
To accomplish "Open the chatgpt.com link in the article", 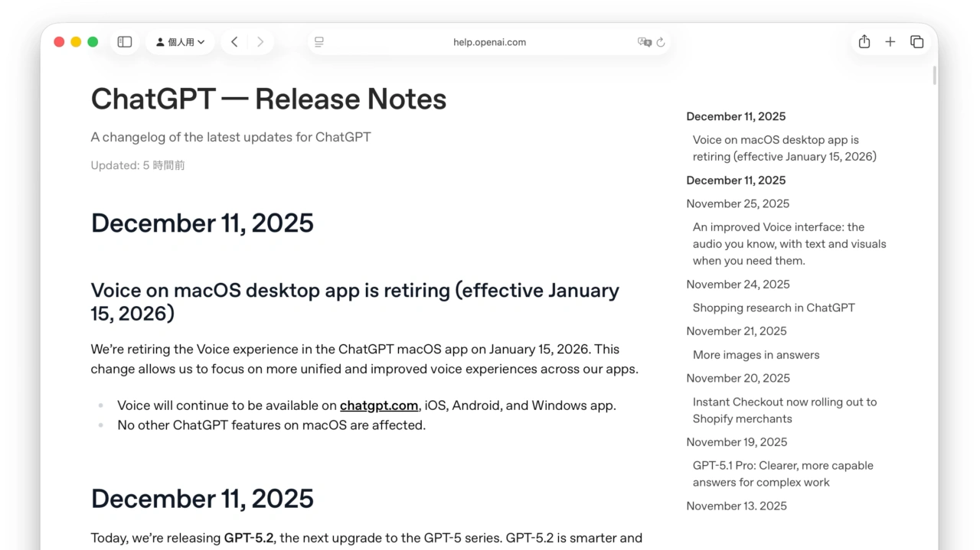I will click(x=378, y=405).
